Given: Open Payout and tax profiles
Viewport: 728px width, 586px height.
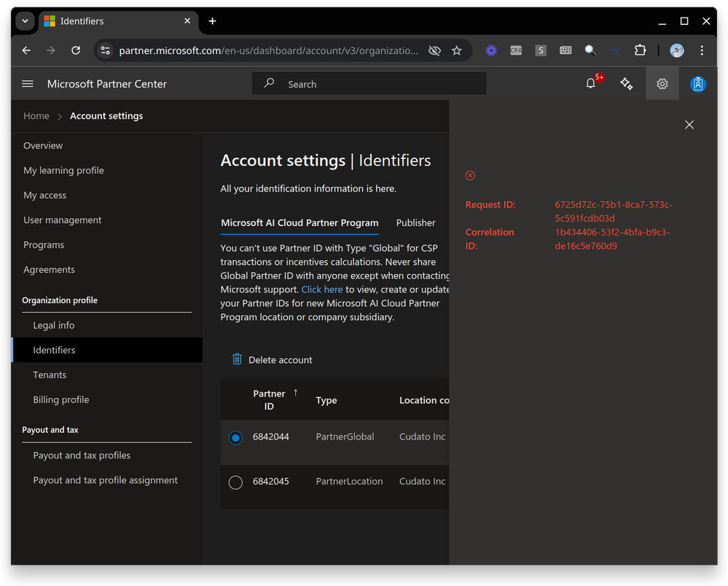Looking at the screenshot, I should pyautogui.click(x=82, y=456).
